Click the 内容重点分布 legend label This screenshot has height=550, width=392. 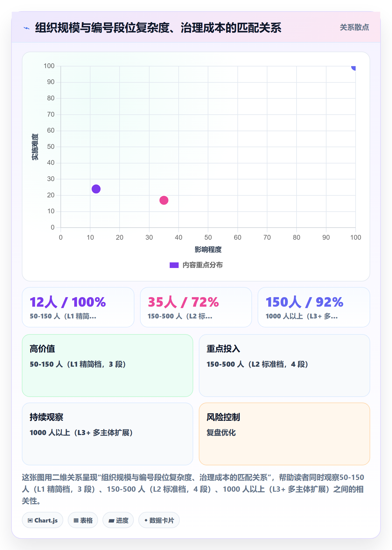[202, 265]
